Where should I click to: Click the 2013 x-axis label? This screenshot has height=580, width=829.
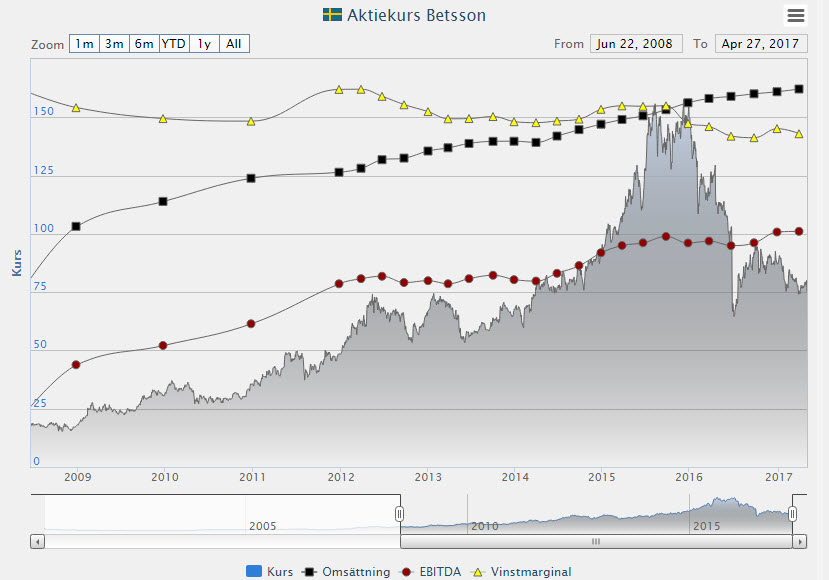pos(428,477)
